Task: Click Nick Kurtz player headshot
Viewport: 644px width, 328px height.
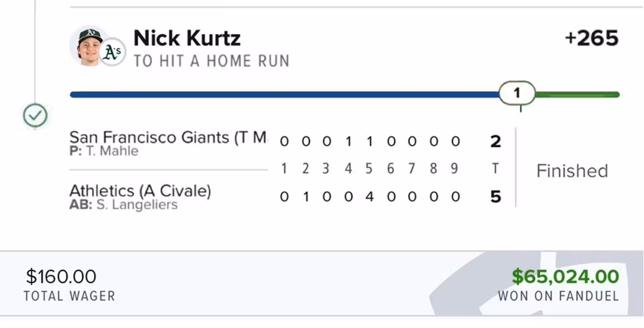Action: click(x=89, y=47)
